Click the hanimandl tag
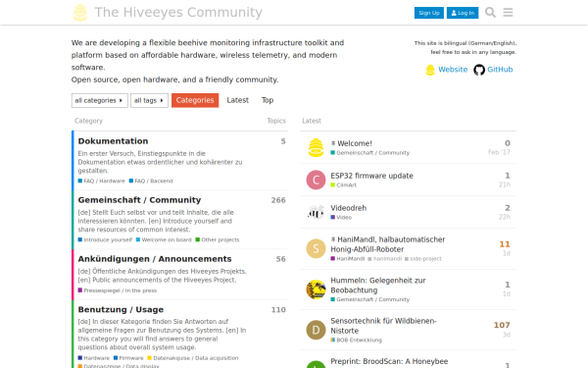 (x=385, y=259)
